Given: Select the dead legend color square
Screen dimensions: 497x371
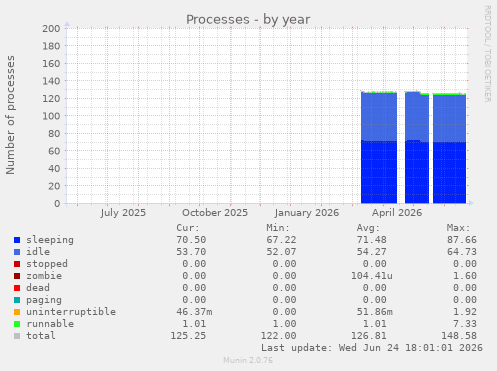Looking at the screenshot, I should [17, 288].
